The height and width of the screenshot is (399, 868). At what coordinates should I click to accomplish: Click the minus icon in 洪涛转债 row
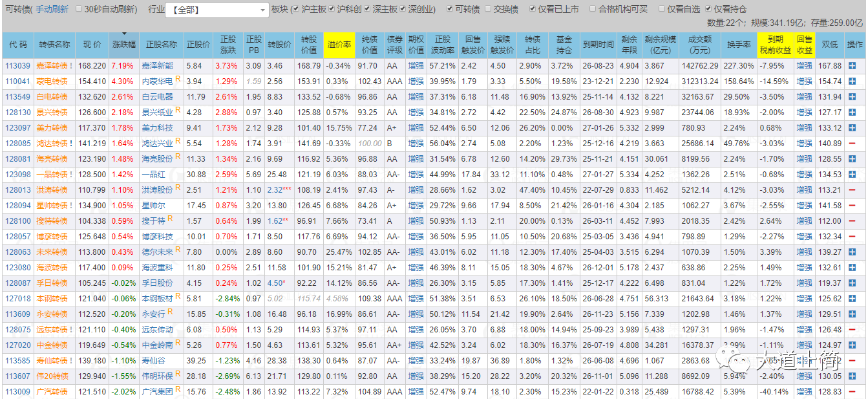point(854,190)
